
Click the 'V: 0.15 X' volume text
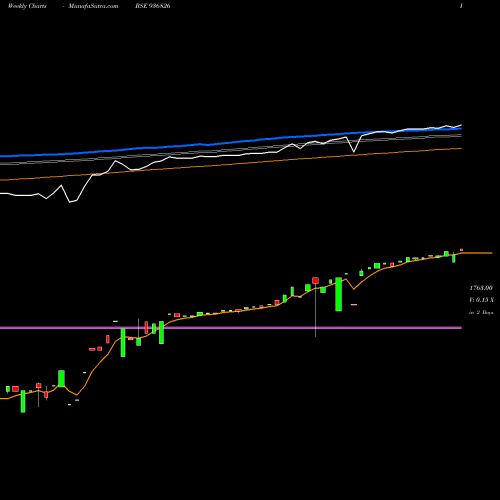(x=481, y=300)
